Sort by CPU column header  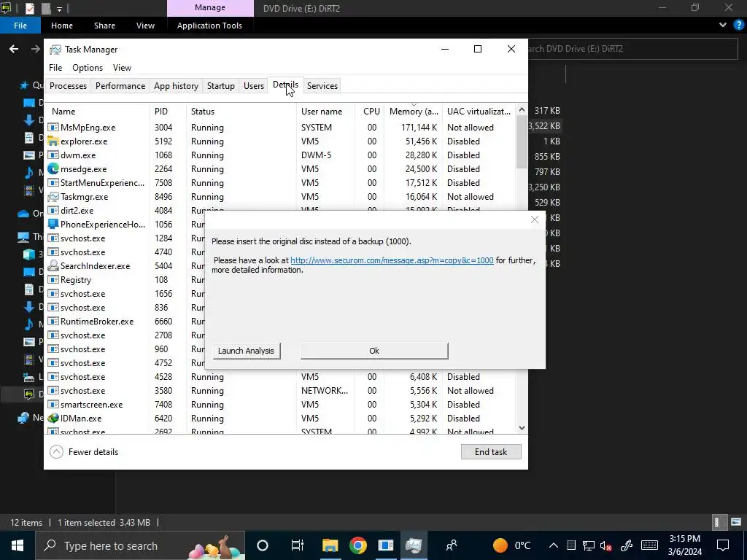coord(371,112)
